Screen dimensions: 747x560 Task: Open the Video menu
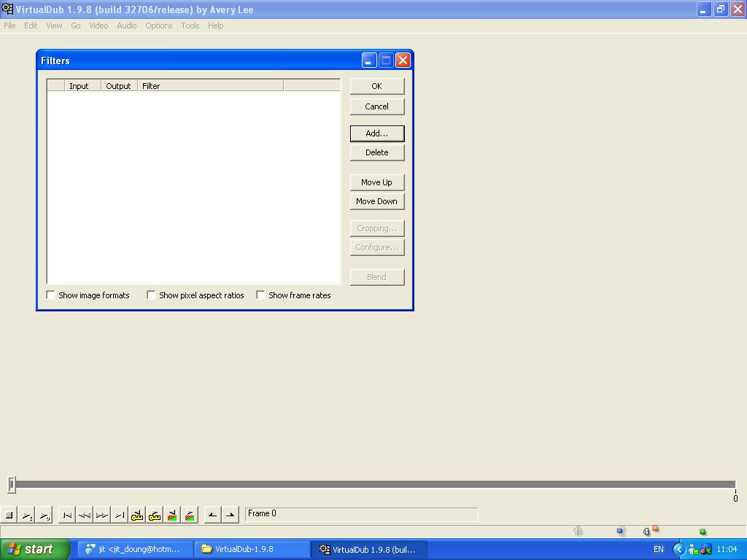coord(98,26)
